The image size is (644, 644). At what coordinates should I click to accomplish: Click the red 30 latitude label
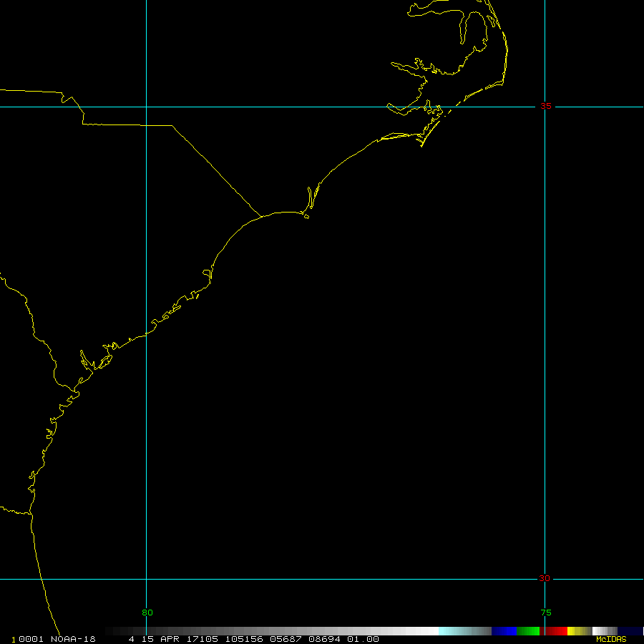[x=545, y=578]
